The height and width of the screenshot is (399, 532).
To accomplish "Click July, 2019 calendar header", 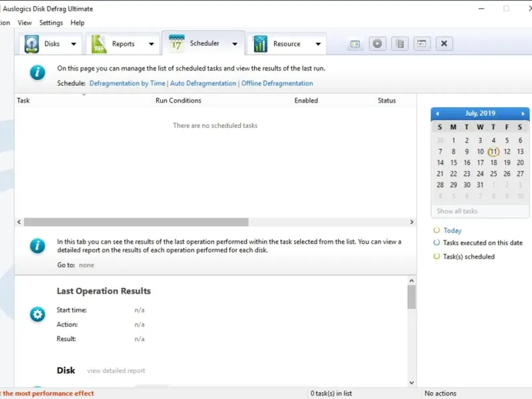I will tap(480, 113).
